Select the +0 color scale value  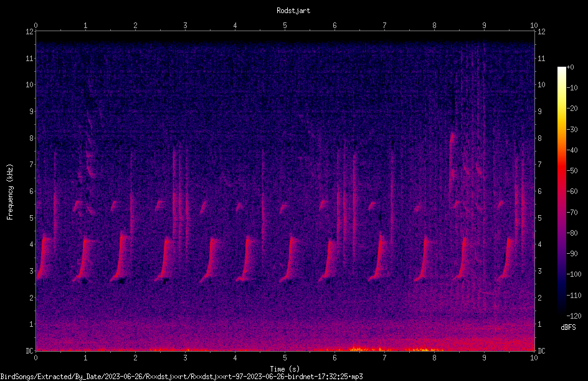click(570, 67)
